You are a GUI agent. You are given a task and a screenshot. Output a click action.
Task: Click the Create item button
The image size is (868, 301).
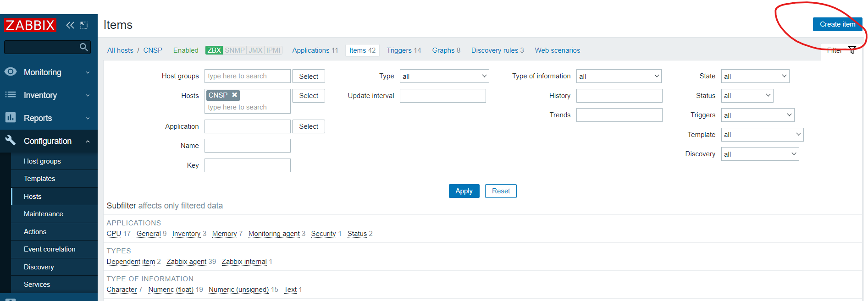coord(837,24)
